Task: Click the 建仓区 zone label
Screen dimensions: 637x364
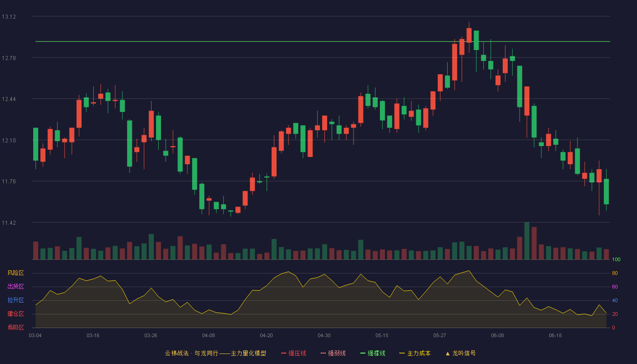Action: (15, 314)
